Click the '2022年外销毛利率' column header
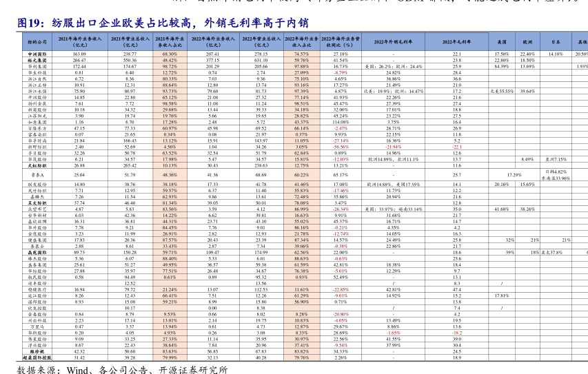The width and height of the screenshot is (588, 374). coord(393,42)
